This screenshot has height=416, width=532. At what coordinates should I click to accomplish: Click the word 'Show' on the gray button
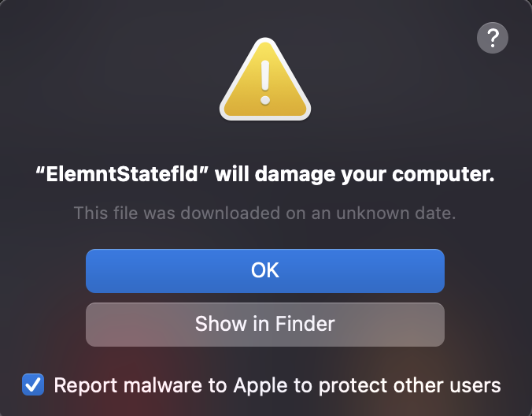coord(219,324)
